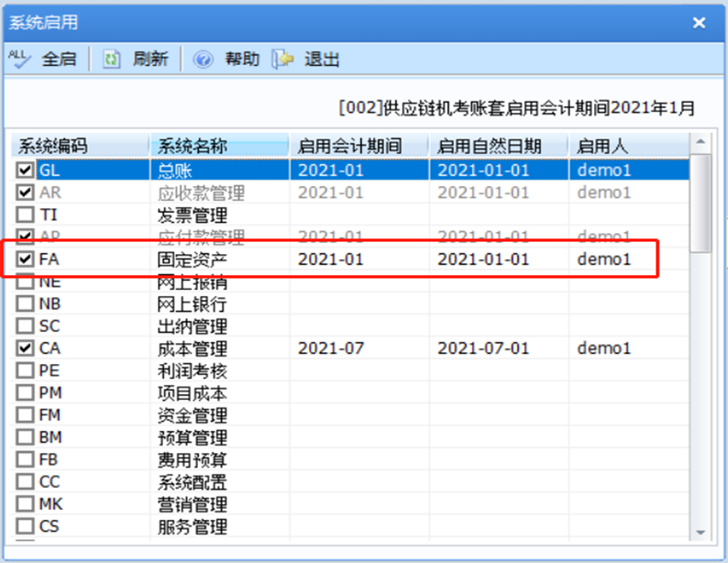Click the vertical scrollbar thumb
The image size is (728, 563).
click(x=700, y=204)
